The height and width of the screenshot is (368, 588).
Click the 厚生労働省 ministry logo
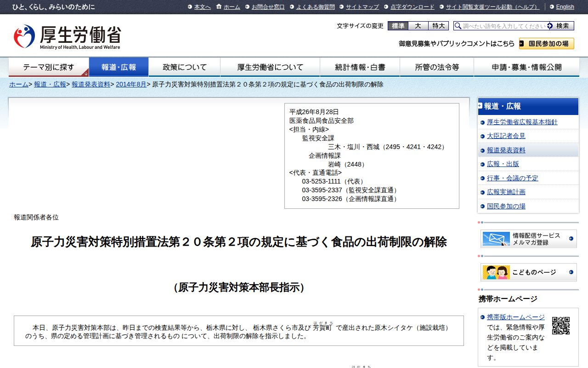[x=67, y=37]
